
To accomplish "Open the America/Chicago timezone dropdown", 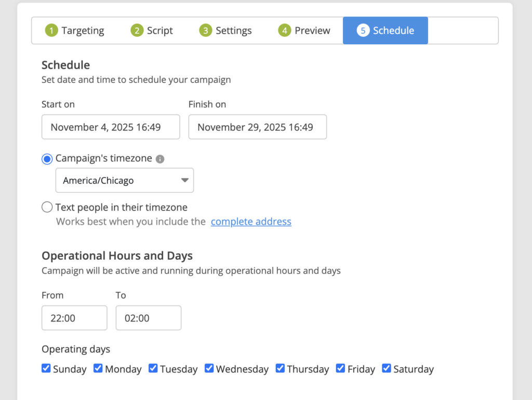I will coord(125,180).
